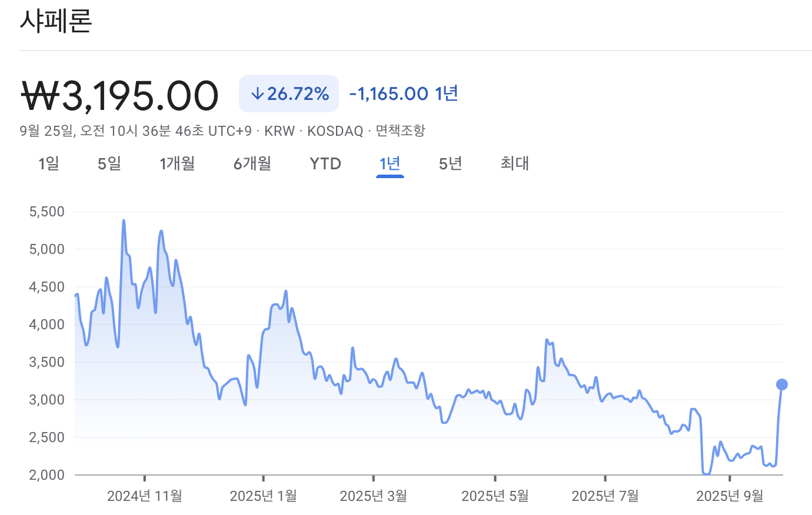Select the 5일 chart view
This screenshot has height=515, width=812.
point(108,163)
